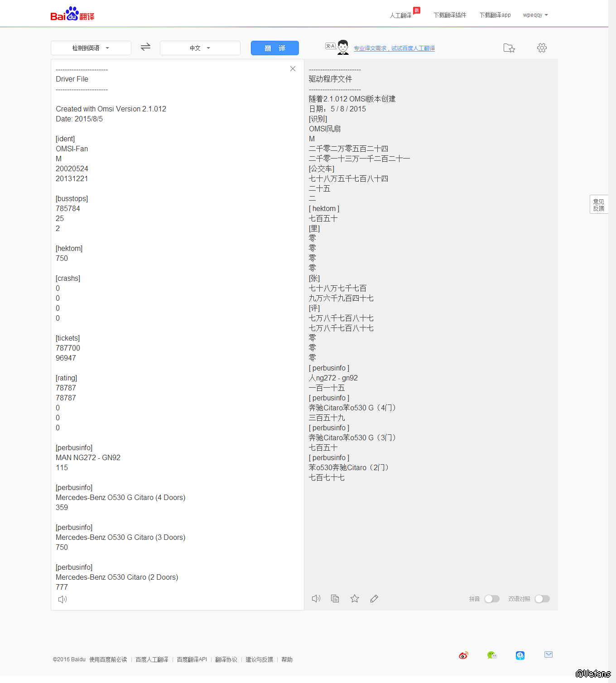Expand the wpeqqy account menu
Image resolution: width=616 pixels, height=683 pixels.
point(535,15)
